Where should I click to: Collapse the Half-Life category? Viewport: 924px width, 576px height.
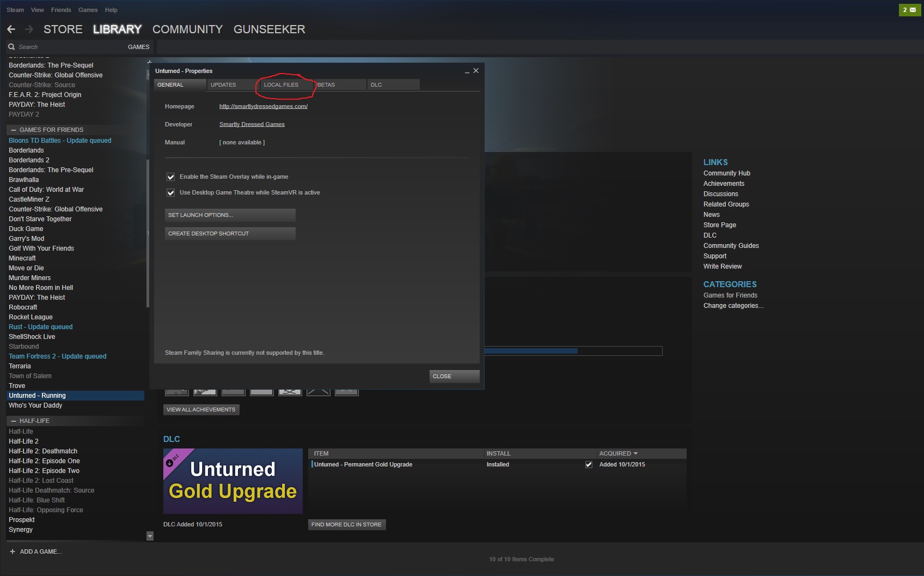click(13, 421)
